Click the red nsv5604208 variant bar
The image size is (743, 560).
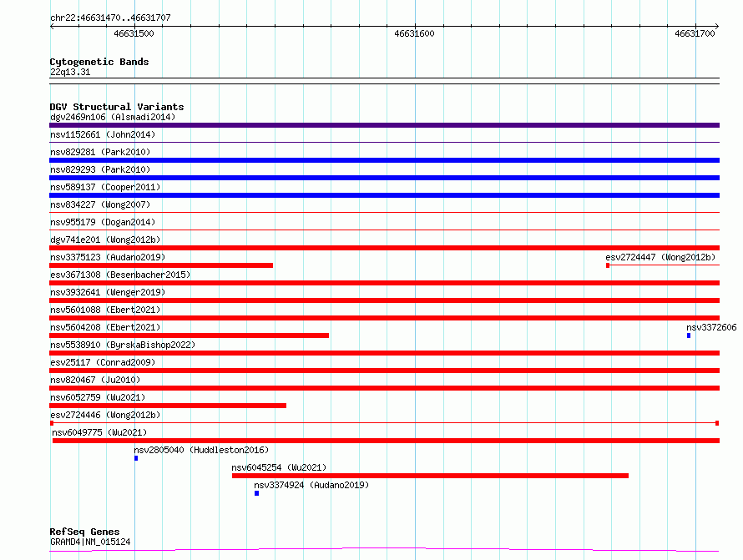tap(189, 335)
